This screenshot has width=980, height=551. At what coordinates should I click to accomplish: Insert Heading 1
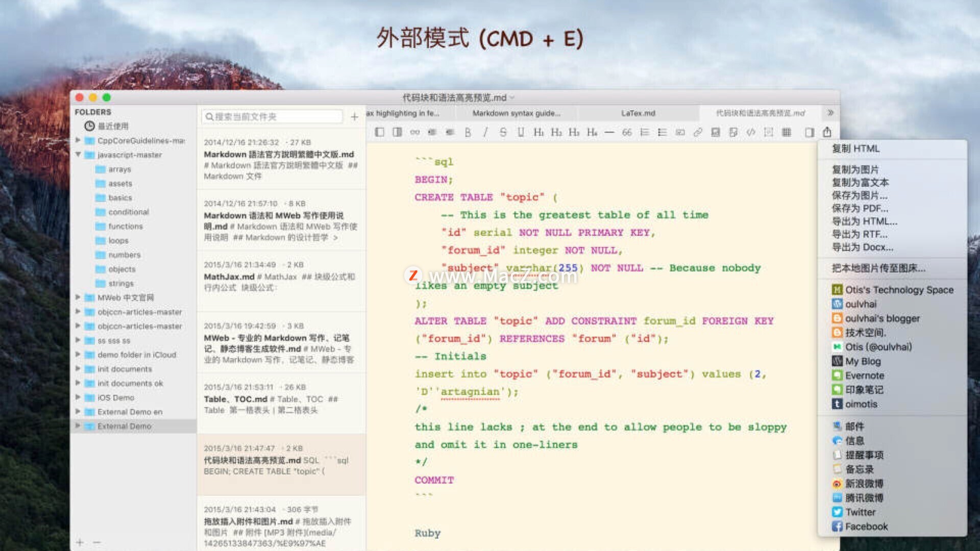coord(538,132)
